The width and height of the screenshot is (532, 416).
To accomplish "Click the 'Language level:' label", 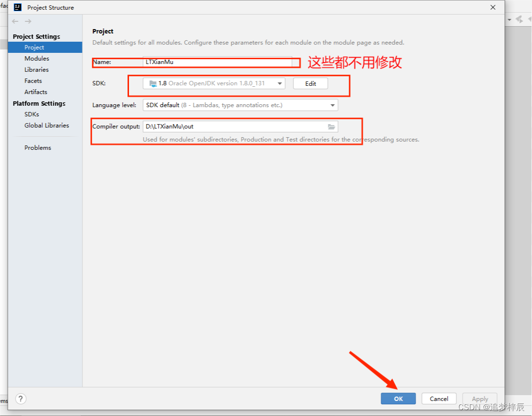I will [x=114, y=105].
